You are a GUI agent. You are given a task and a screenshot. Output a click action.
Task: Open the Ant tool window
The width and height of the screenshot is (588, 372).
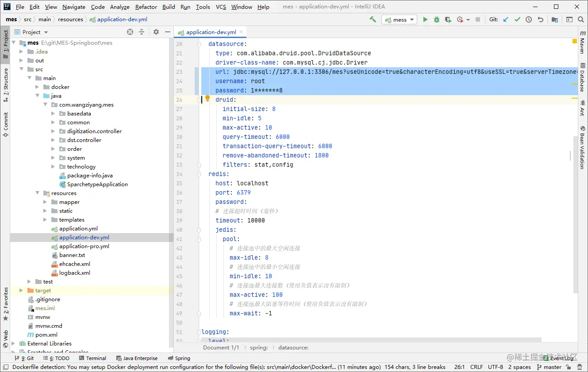582,107
